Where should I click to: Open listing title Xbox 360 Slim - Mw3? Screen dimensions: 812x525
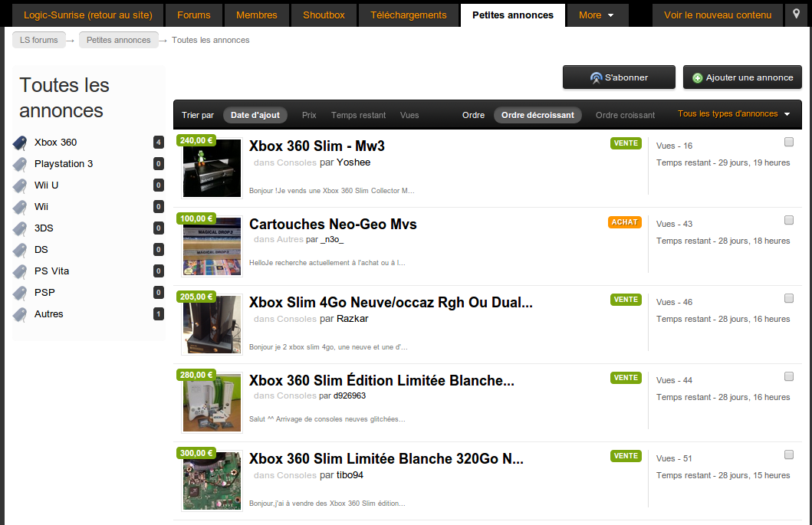pos(317,146)
